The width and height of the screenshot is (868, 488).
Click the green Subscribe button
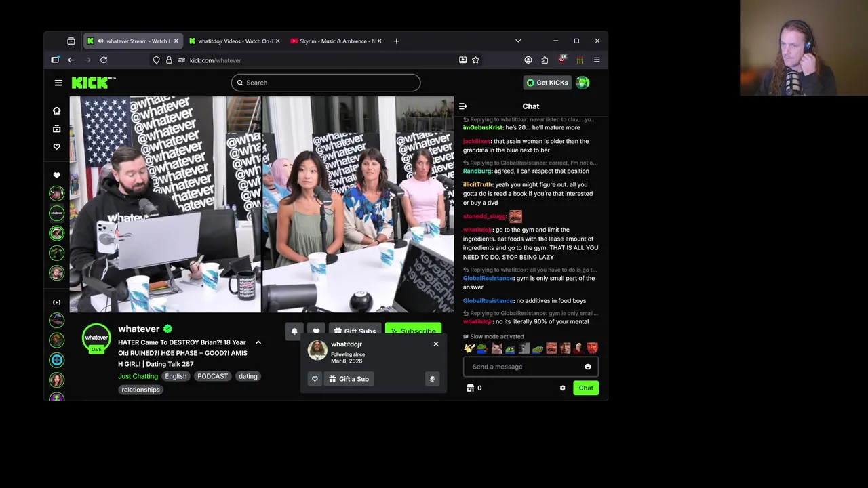[x=413, y=331]
